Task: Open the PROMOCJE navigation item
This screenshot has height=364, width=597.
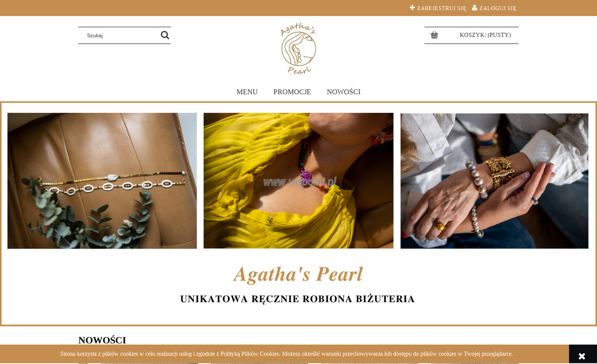Action: point(292,92)
